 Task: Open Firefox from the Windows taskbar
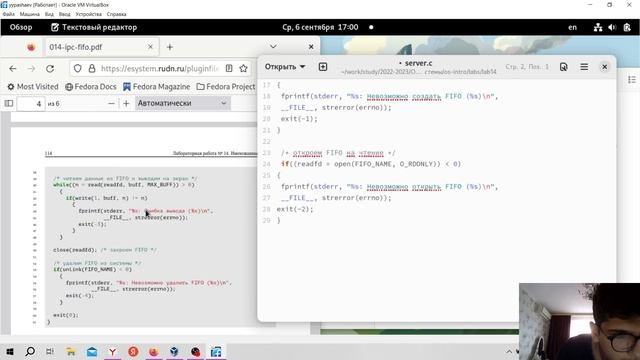click(154, 351)
